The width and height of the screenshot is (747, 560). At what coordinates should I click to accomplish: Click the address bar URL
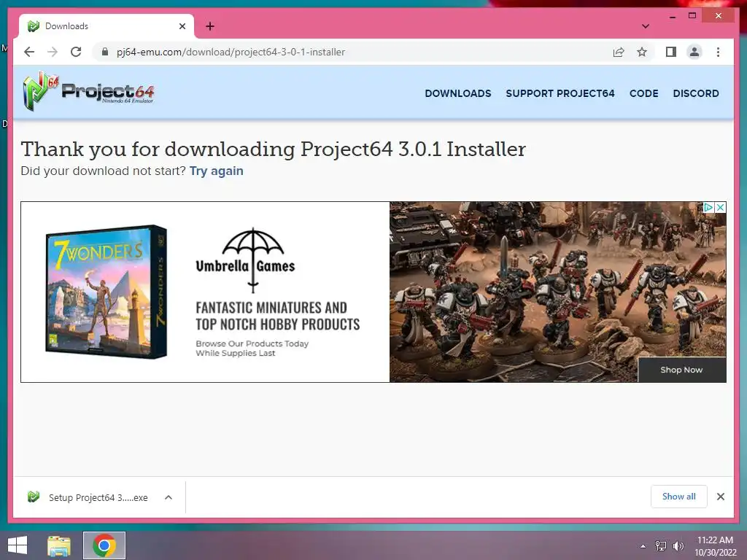point(231,52)
